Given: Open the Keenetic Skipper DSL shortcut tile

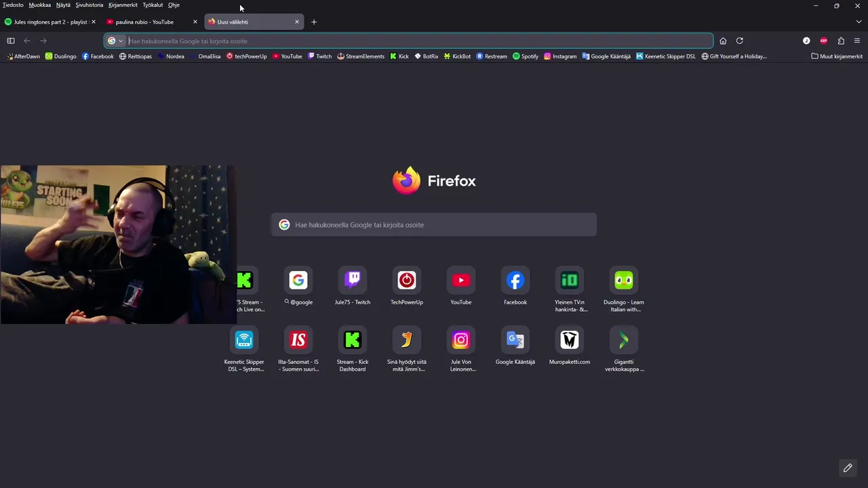Looking at the screenshot, I should tap(244, 349).
